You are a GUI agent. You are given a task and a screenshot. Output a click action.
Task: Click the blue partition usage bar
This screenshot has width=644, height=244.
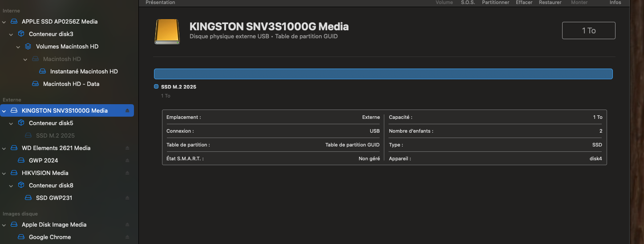[x=383, y=74]
